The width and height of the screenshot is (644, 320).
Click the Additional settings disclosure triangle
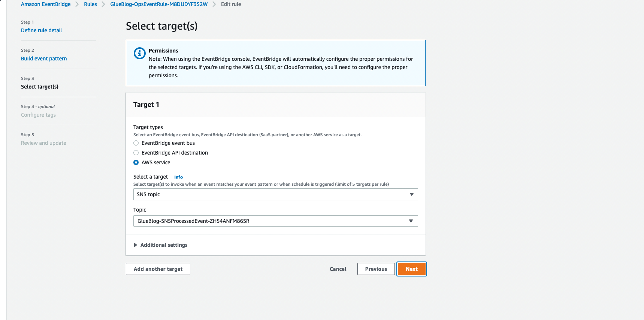click(x=136, y=245)
